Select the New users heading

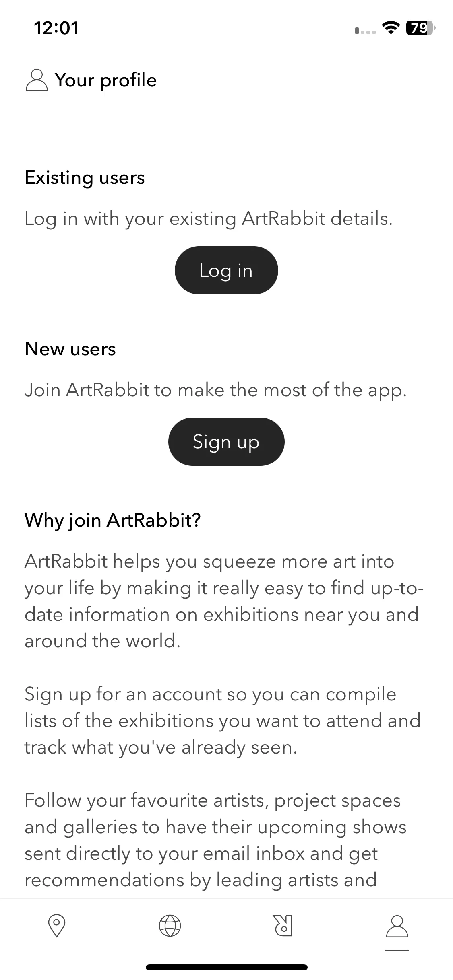70,349
